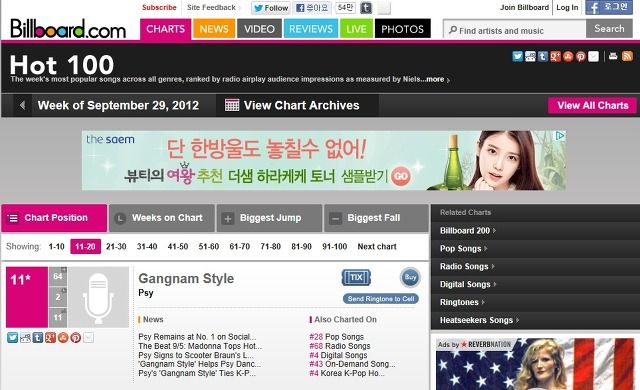Print the chart with the printer icon
The width and height of the screenshot is (640, 390).
[x=613, y=56]
